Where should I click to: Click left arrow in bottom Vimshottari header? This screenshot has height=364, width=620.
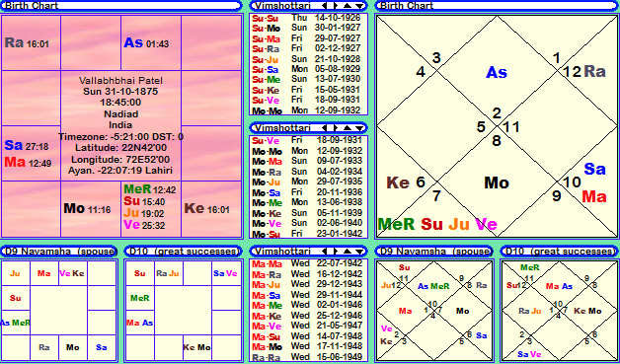(325, 252)
